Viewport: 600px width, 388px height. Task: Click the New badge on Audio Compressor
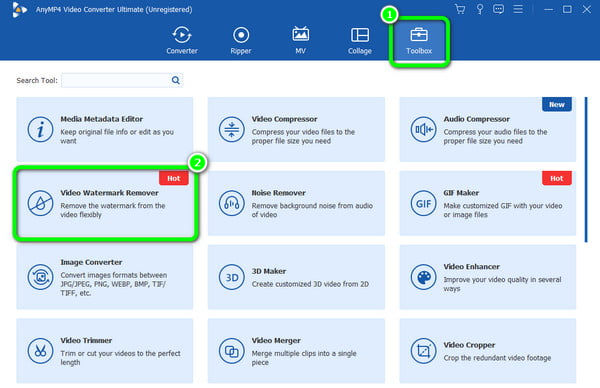pyautogui.click(x=557, y=104)
